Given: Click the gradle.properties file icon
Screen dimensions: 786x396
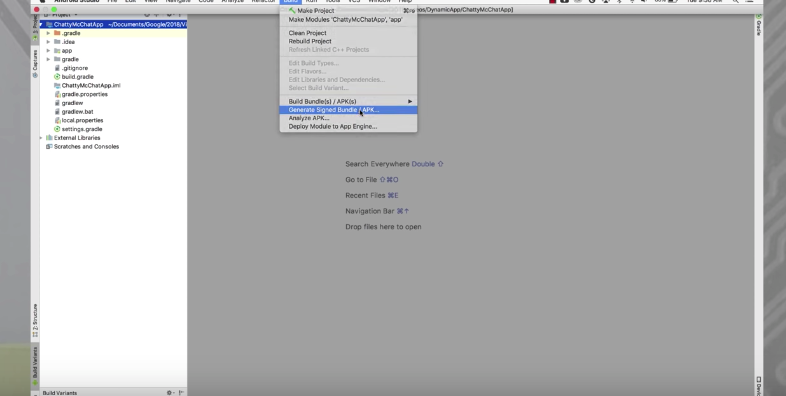Looking at the screenshot, I should pyautogui.click(x=57, y=94).
